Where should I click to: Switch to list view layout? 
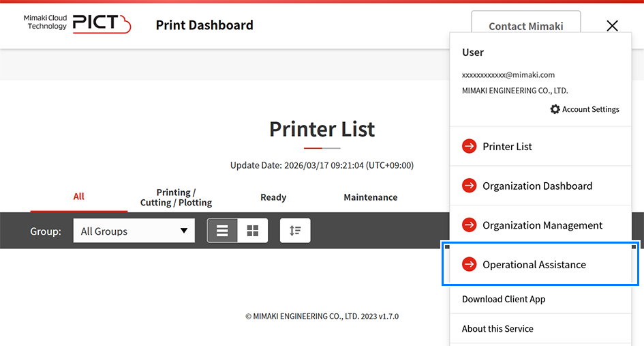coord(222,231)
